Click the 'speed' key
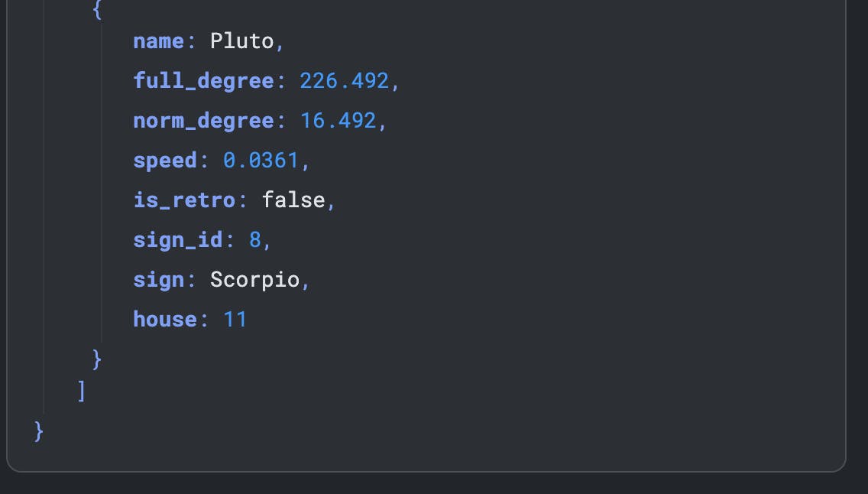Screen dimensions: 868x494 pos(165,160)
